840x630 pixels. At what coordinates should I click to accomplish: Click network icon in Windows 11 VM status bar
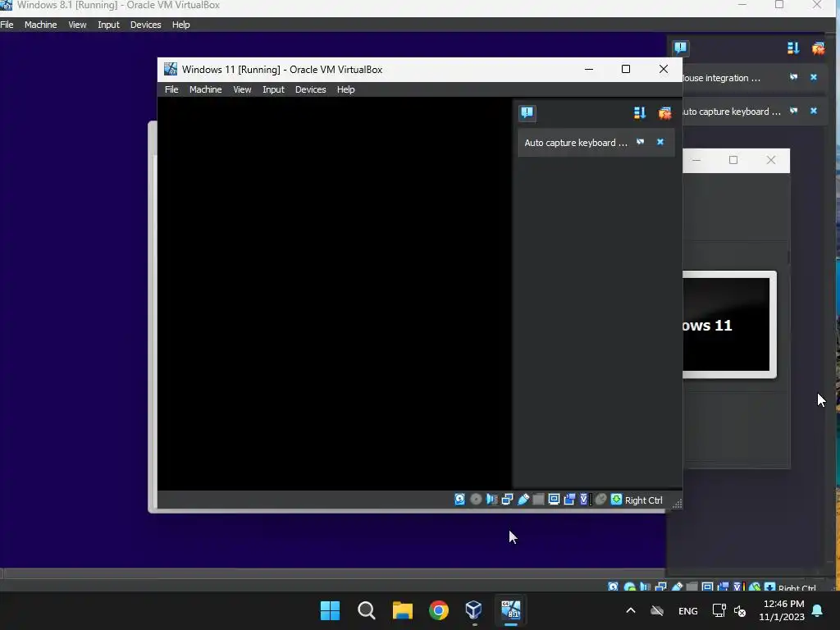(x=507, y=500)
